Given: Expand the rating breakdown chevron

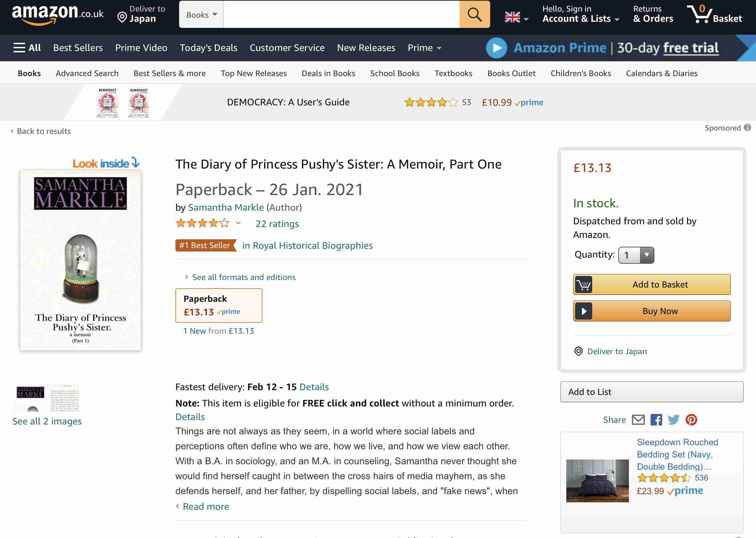Looking at the screenshot, I should (238, 223).
